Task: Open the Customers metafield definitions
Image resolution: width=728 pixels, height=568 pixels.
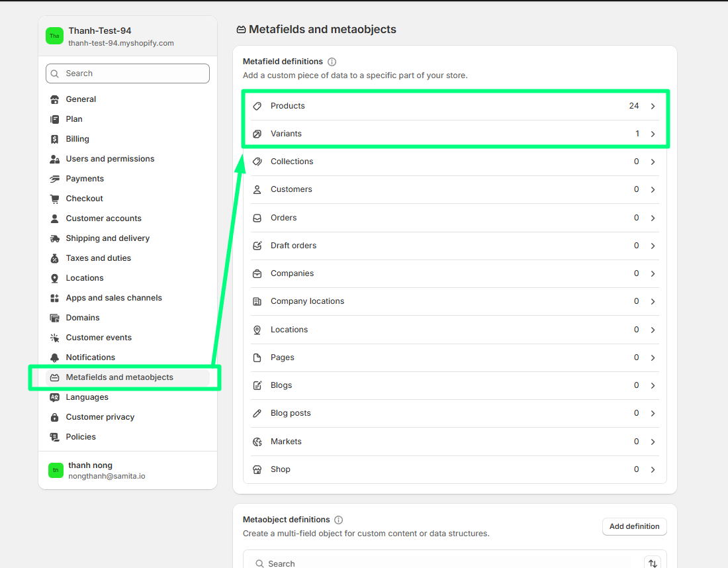Action: coord(291,189)
